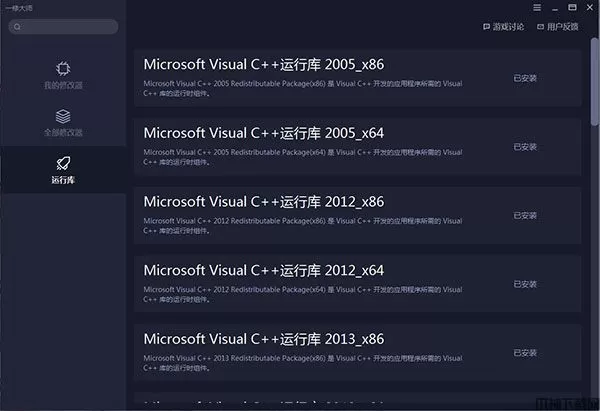Click the 2005 Redistributable Package(x64) description
The height and width of the screenshot is (411, 600).
(303, 157)
